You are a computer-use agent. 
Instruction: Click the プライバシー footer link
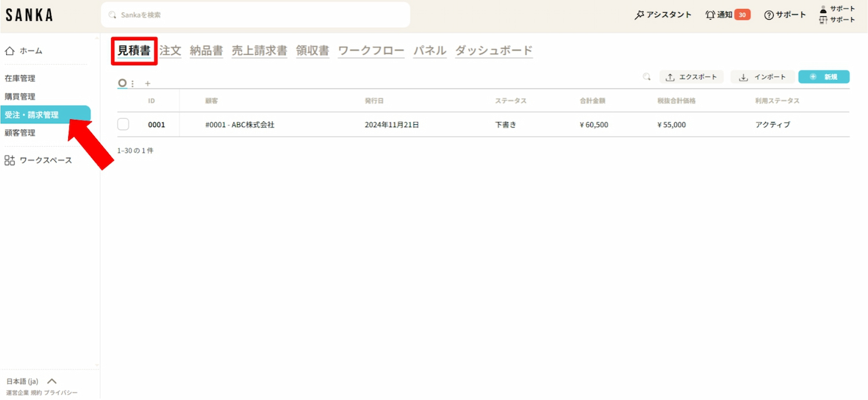pos(61,393)
